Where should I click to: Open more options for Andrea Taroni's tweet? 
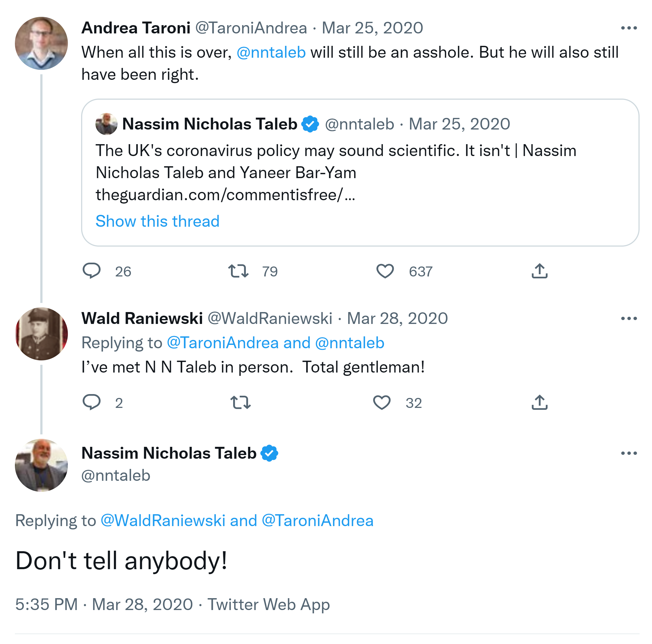coord(629,28)
